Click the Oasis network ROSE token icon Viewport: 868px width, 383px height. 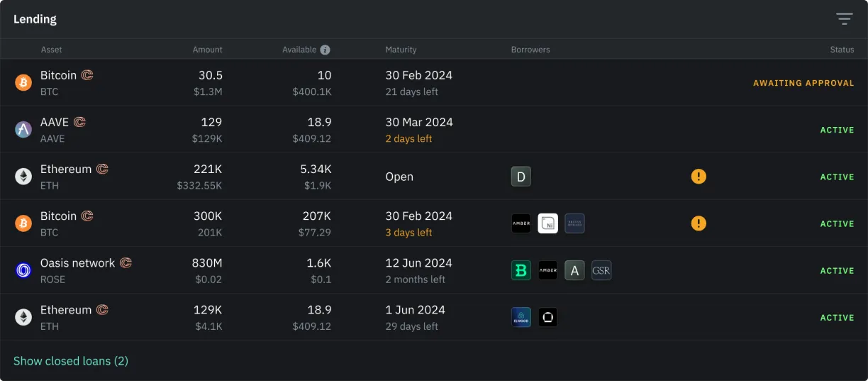pos(24,270)
